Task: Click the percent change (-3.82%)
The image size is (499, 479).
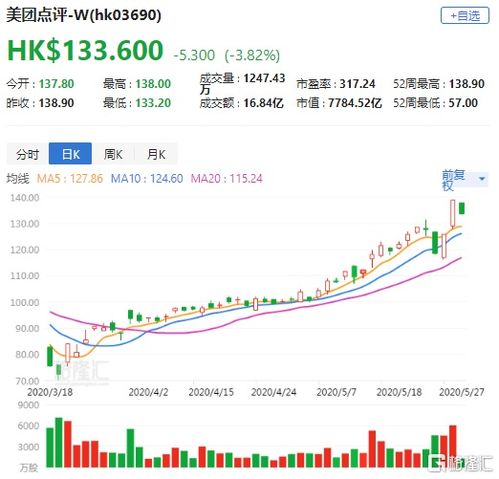Action: pyautogui.click(x=252, y=55)
